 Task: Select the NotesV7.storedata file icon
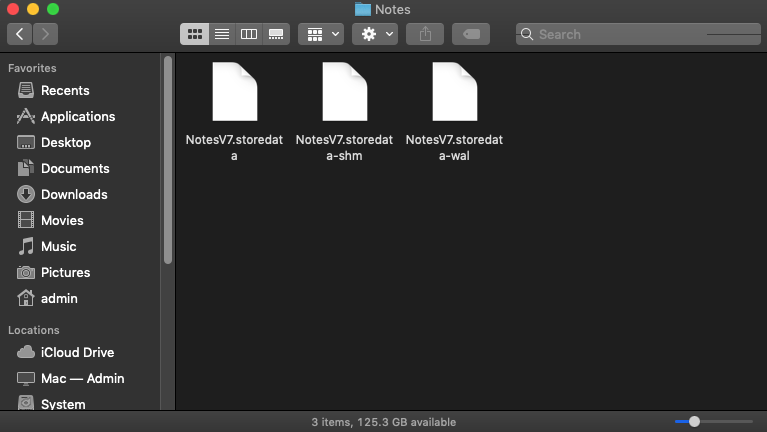pyautogui.click(x=235, y=91)
